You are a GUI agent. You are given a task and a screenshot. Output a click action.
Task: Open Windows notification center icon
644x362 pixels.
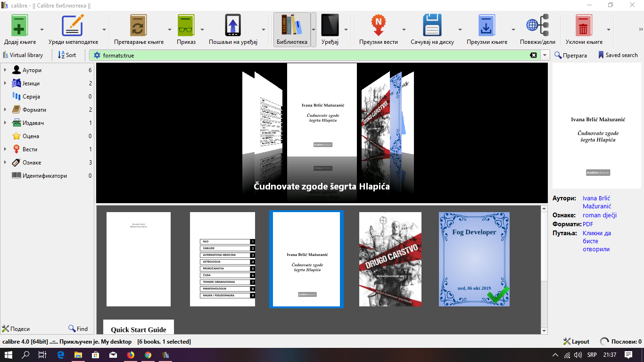tap(628, 355)
